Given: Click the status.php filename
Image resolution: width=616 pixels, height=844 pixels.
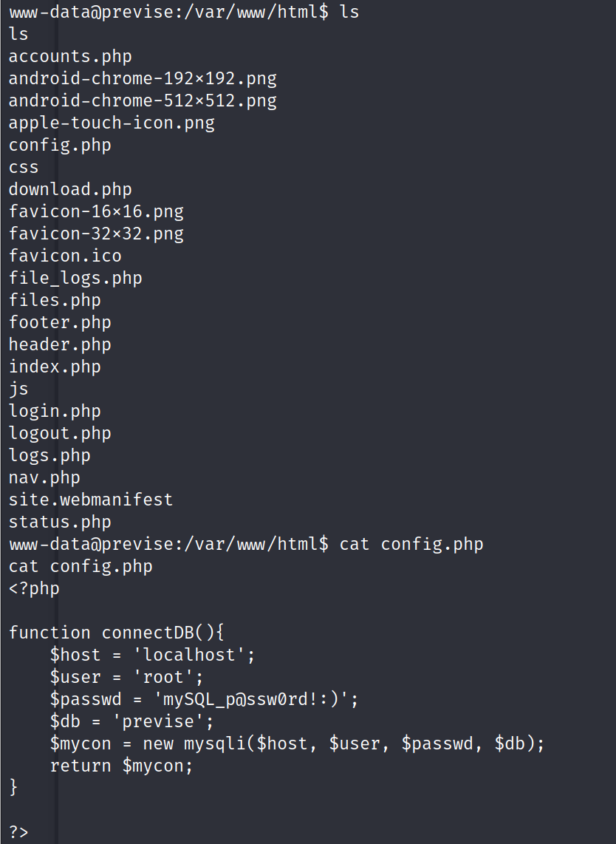Looking at the screenshot, I should (60, 522).
